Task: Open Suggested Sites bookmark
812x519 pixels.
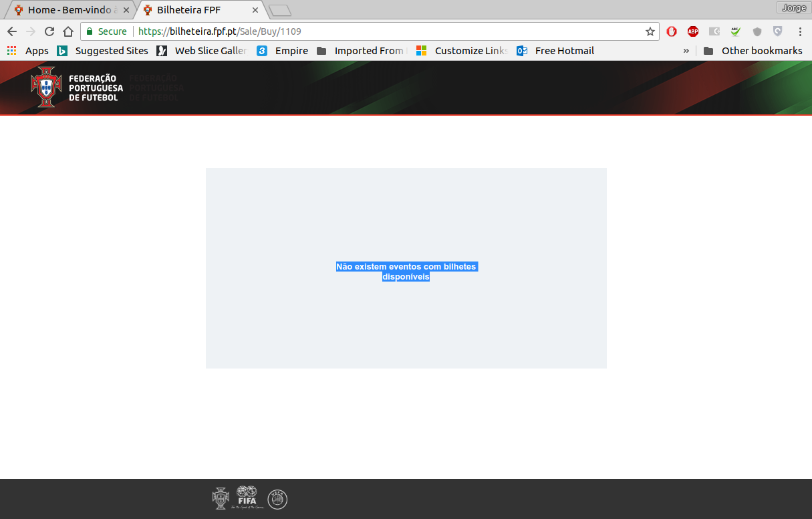Action: coord(103,51)
